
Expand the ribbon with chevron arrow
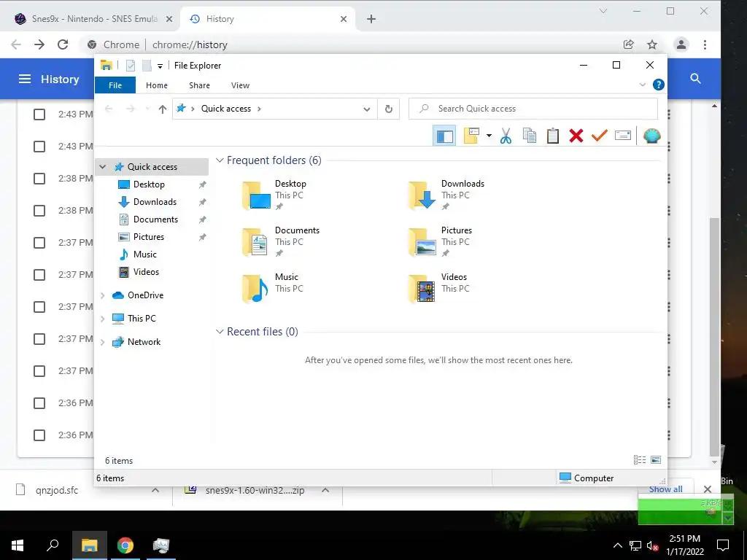(642, 85)
